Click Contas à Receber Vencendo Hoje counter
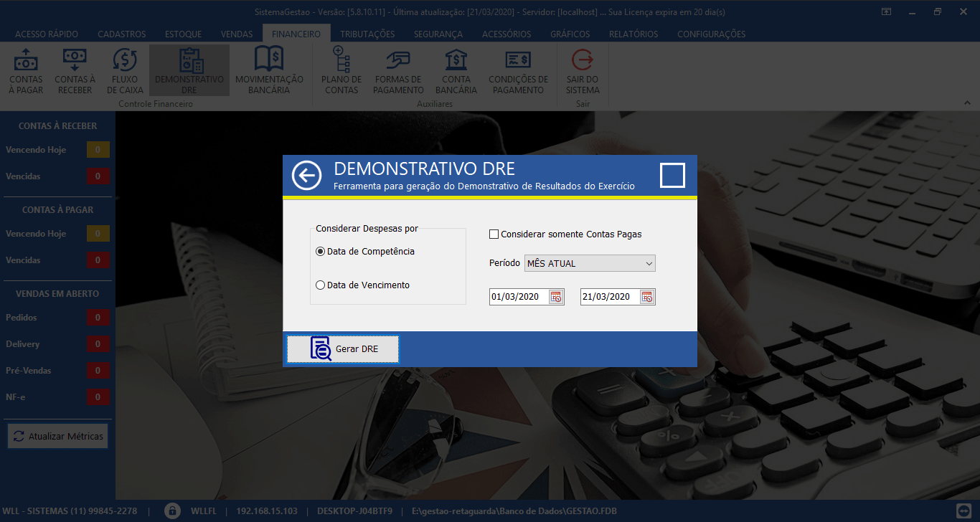Image resolution: width=980 pixels, height=522 pixels. (x=98, y=150)
